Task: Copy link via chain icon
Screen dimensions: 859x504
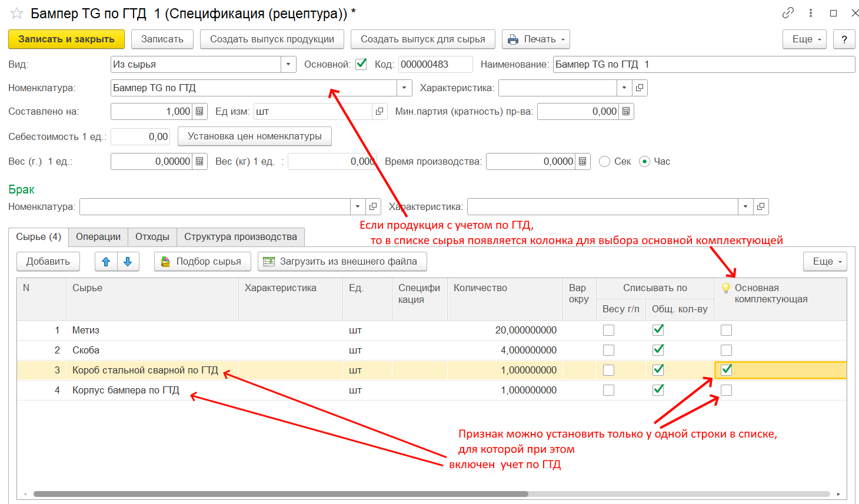Action: click(788, 13)
